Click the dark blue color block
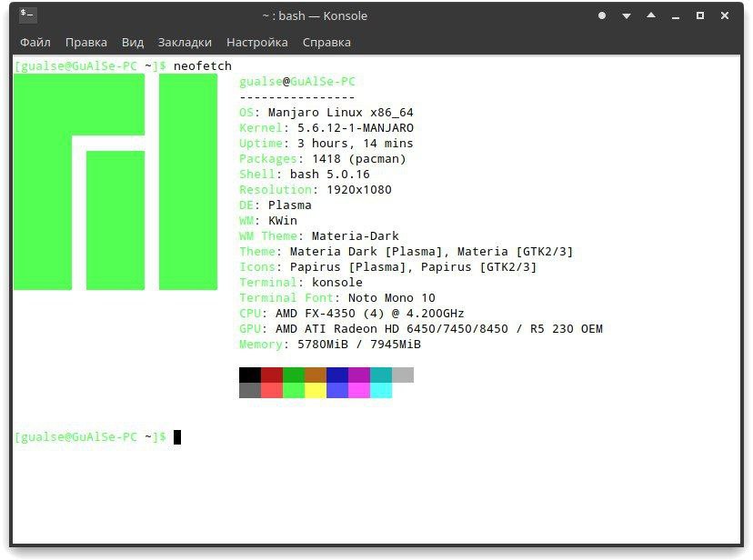 pos(337,375)
